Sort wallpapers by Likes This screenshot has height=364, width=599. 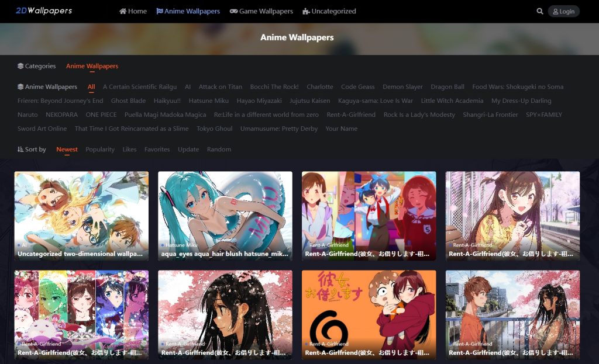click(129, 150)
